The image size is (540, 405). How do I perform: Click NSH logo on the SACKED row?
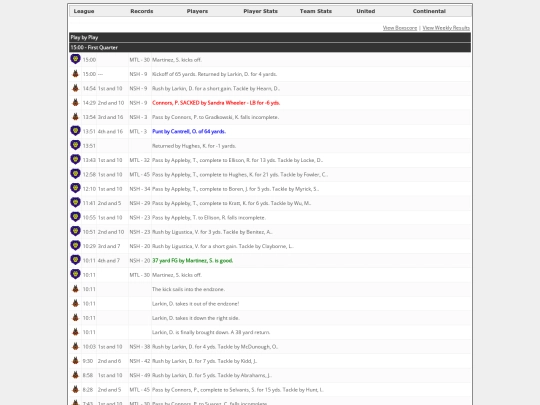coord(75,103)
